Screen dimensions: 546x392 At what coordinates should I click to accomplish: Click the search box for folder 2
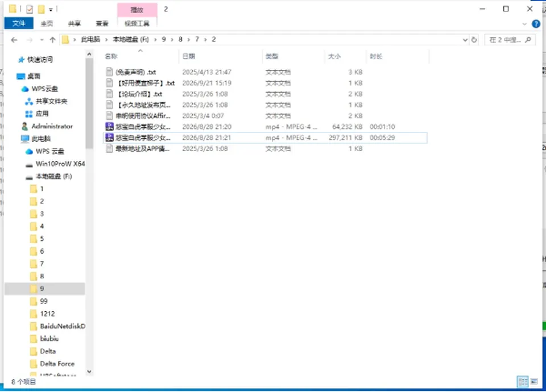click(x=510, y=40)
